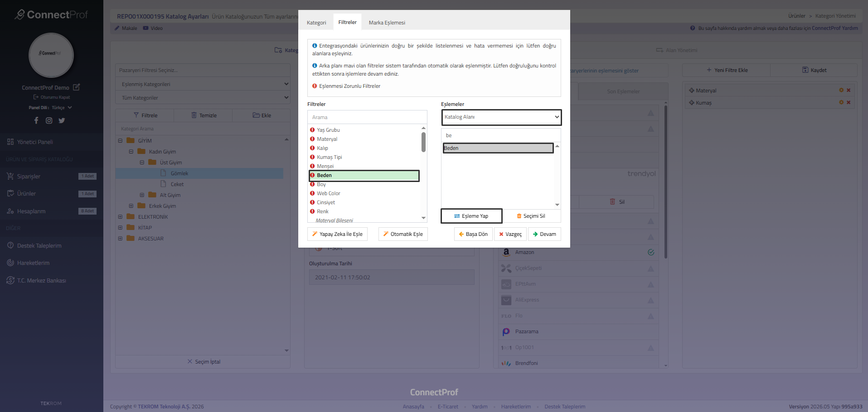
Task: Select the Kalıp filter
Action: coord(322,148)
